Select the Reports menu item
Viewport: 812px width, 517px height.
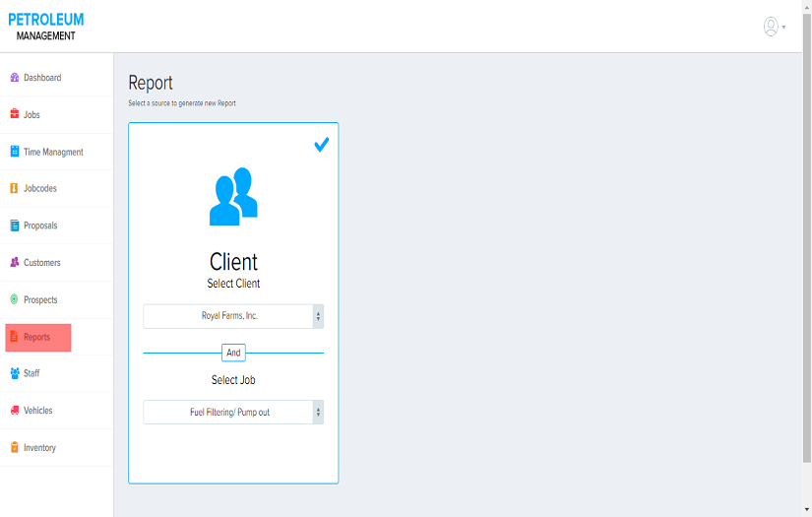38,337
